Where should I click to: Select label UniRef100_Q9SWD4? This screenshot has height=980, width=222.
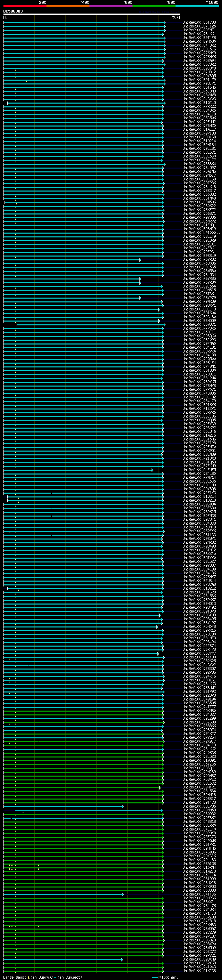199,504
